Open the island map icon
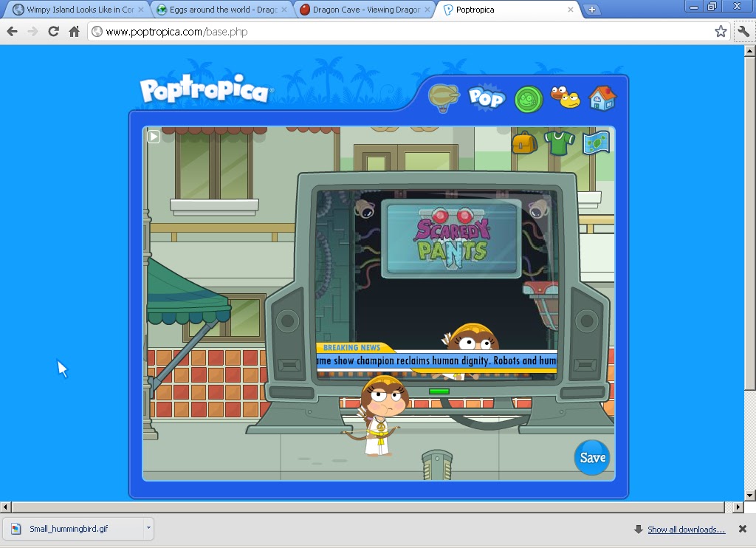This screenshot has width=756, height=548. [596, 143]
